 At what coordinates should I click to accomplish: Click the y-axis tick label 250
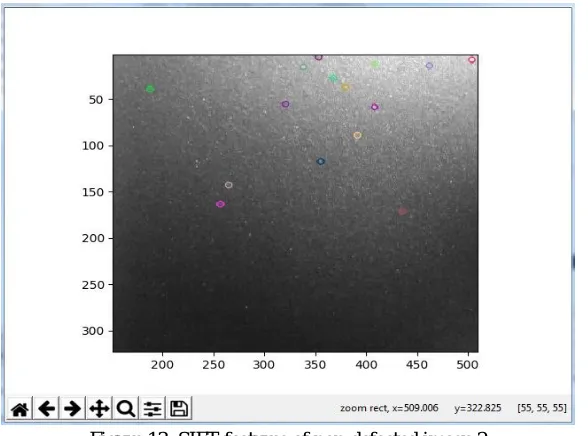[x=93, y=285]
